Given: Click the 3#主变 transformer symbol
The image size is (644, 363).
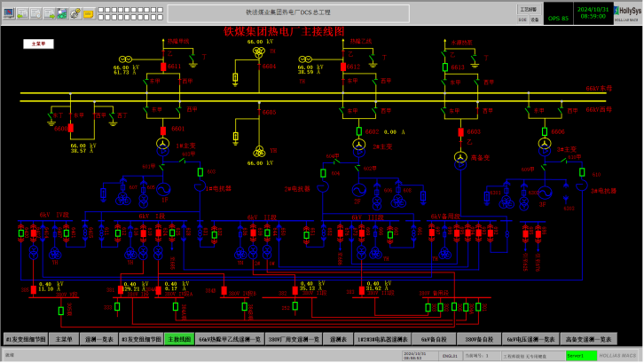Looking at the screenshot, I should pos(546,144).
